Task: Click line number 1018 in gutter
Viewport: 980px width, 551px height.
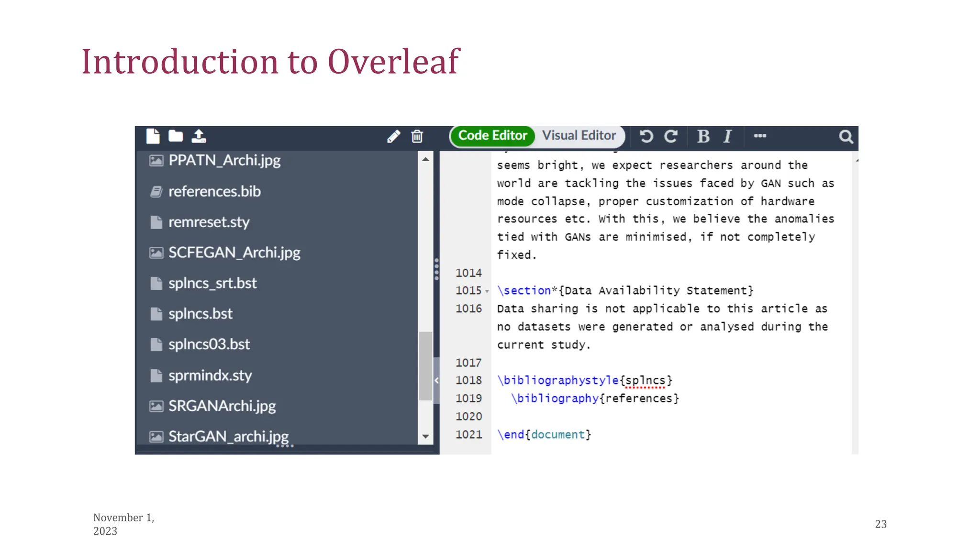Action: (468, 380)
